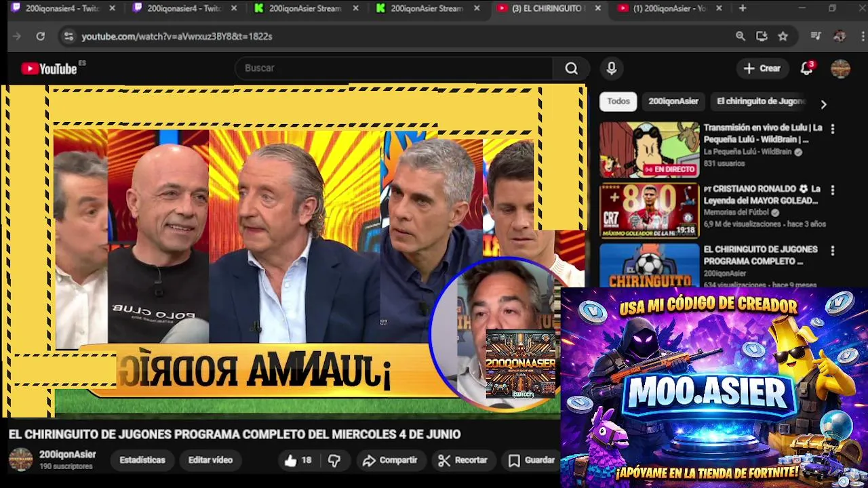This screenshot has height=488, width=868.
Task: Switch to the first 200iqonAsier Stream tab
Action: pos(304,8)
